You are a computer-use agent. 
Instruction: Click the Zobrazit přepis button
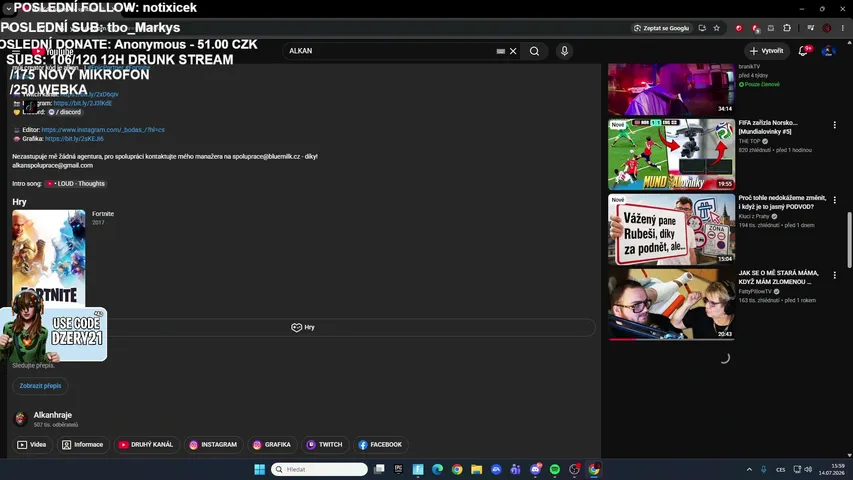(40, 386)
